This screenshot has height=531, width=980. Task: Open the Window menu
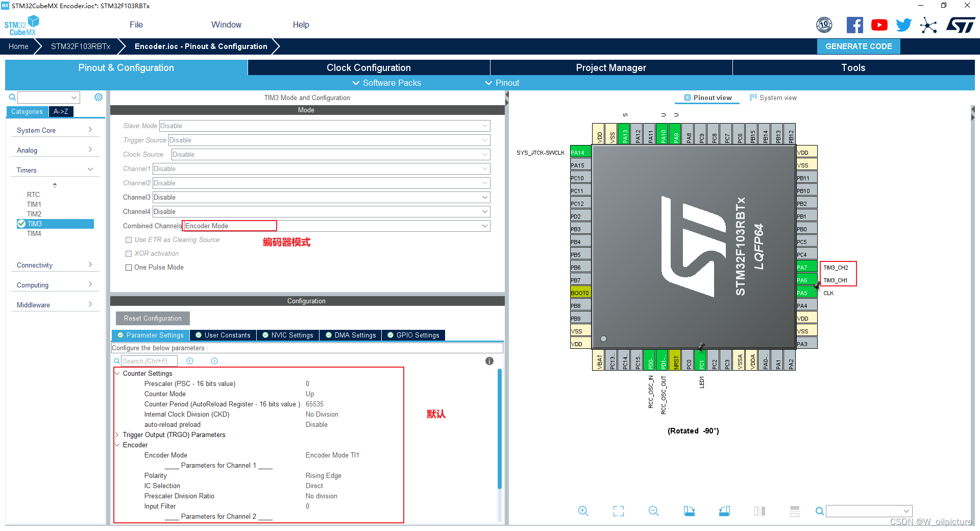tap(226, 25)
